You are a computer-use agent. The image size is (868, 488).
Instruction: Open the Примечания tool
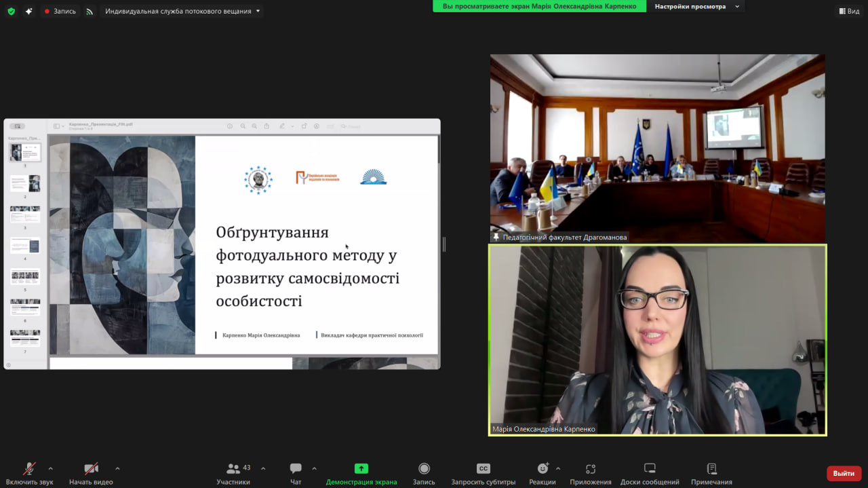[x=711, y=472]
